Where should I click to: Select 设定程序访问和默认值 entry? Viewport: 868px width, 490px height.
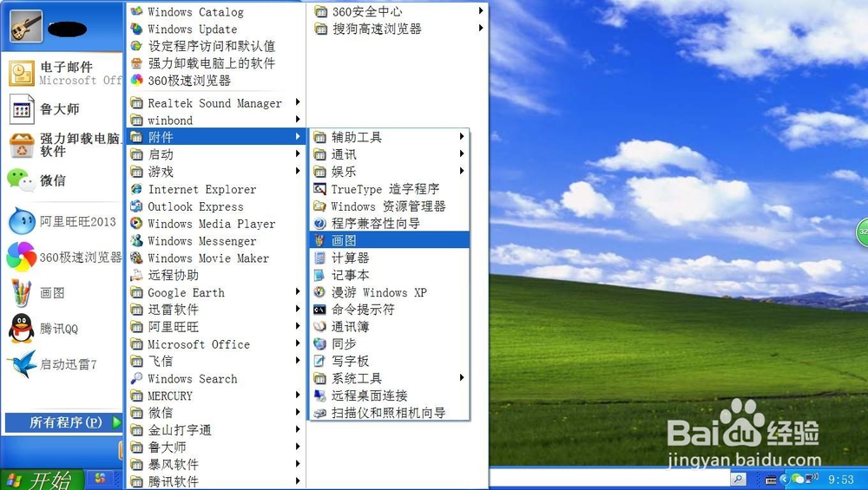216,46
